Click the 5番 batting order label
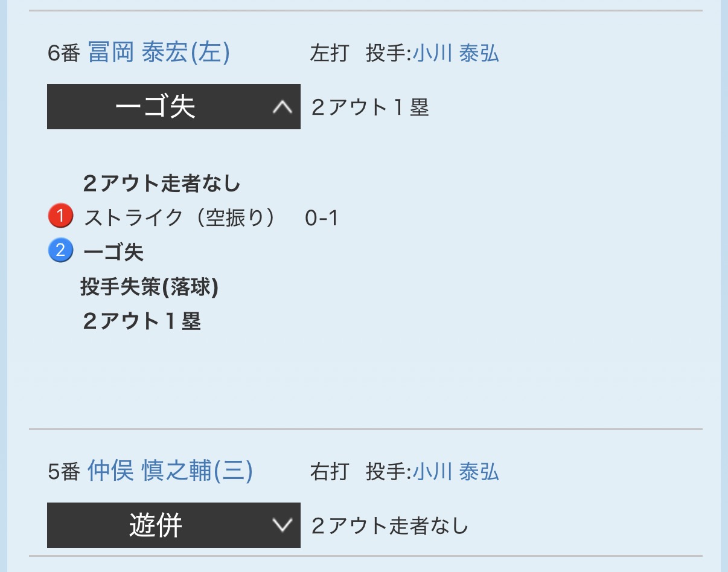The height and width of the screenshot is (572, 728). click(63, 472)
